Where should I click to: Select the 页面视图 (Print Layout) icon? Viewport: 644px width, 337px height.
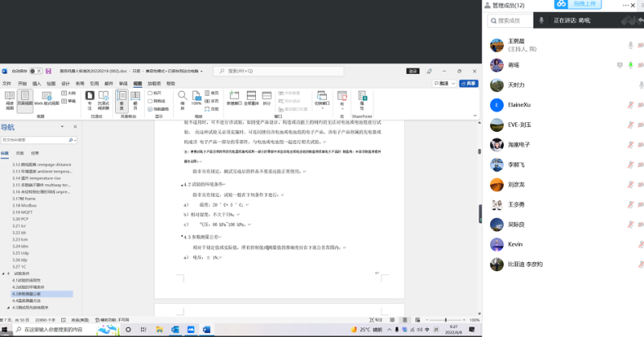(25, 100)
